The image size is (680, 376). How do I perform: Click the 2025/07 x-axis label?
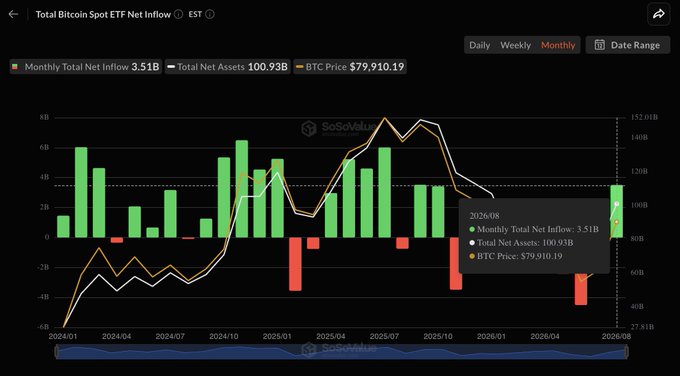pos(384,337)
